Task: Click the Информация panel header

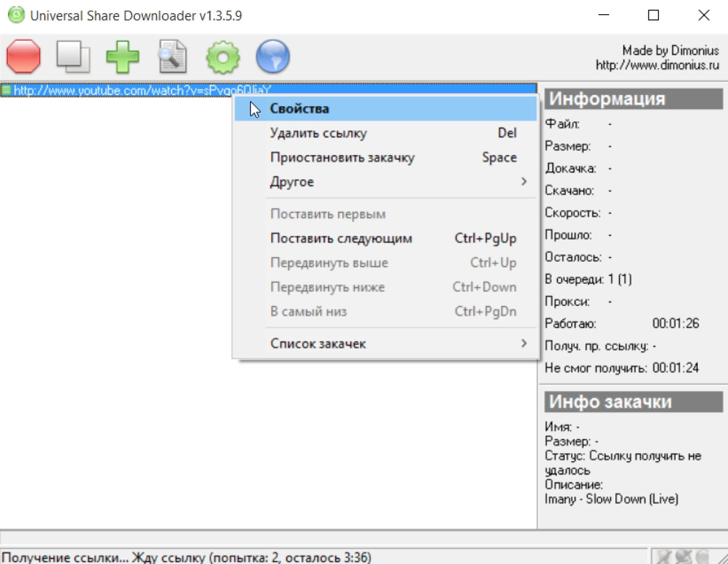Action: click(x=634, y=99)
